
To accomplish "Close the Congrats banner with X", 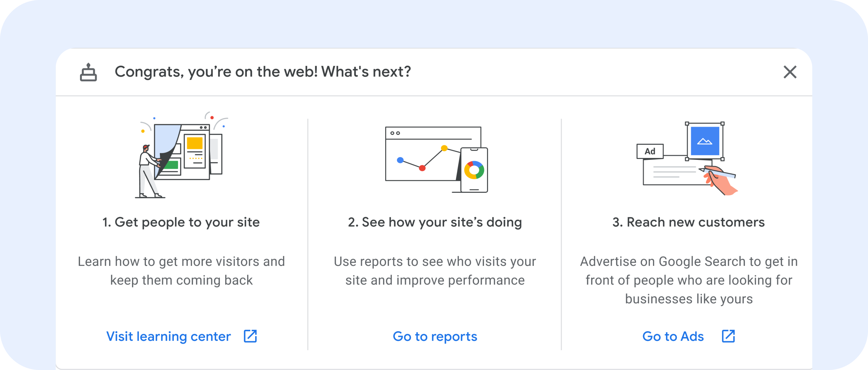I will pyautogui.click(x=790, y=72).
